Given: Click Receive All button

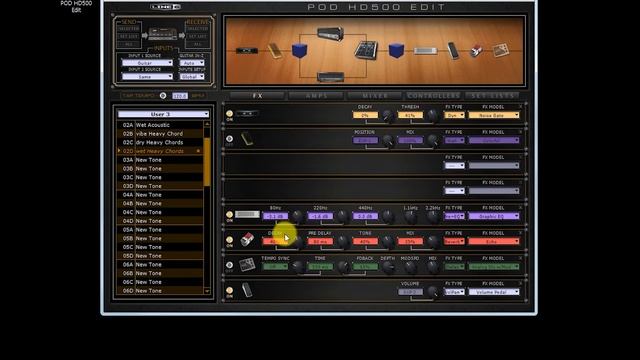Looking at the screenshot, I should tap(198, 44).
